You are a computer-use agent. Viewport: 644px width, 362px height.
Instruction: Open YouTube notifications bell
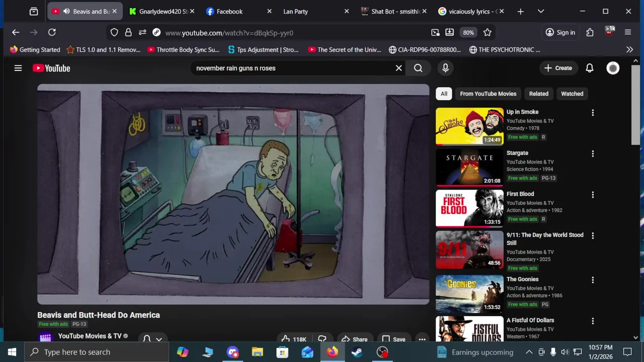[x=590, y=68]
